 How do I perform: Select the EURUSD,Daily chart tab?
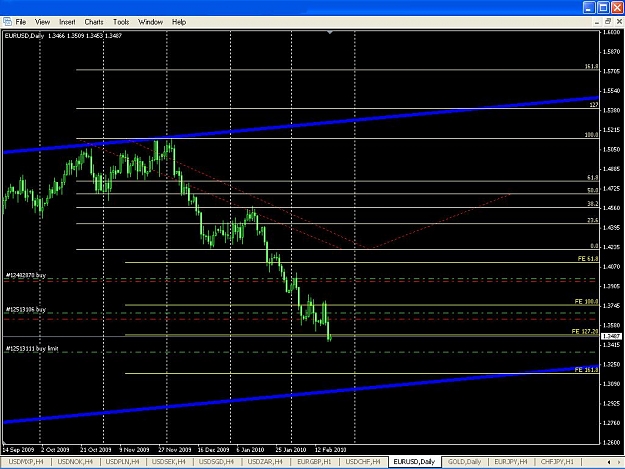pos(414,462)
